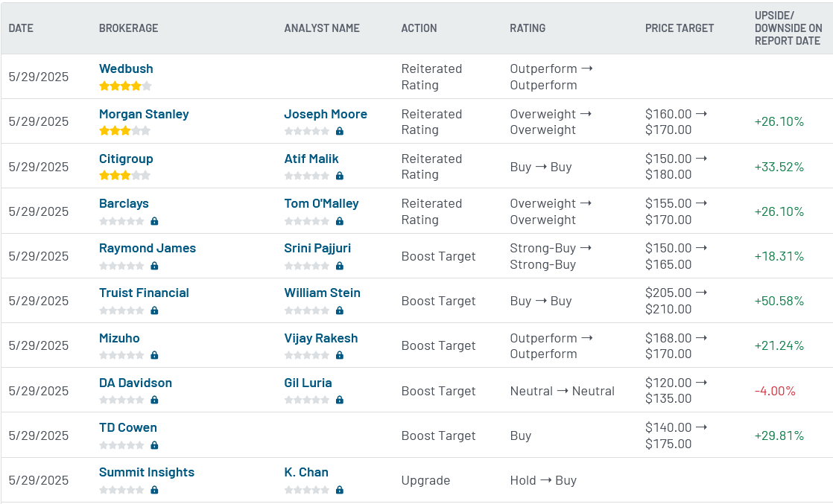Click Wedbush's four-star gold rating

125,86
